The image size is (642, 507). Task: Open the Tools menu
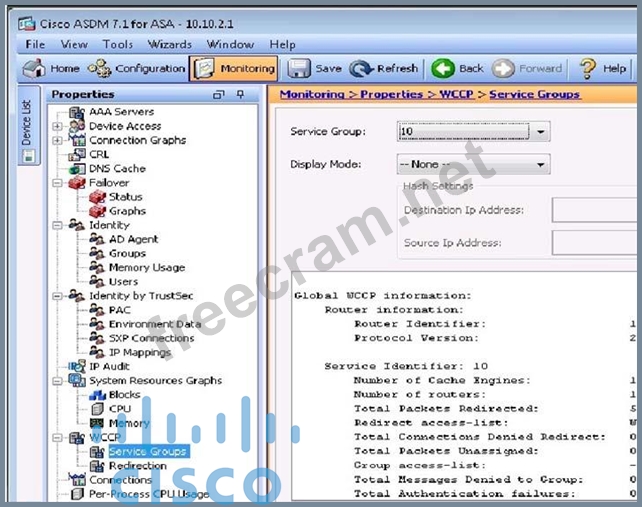[117, 44]
